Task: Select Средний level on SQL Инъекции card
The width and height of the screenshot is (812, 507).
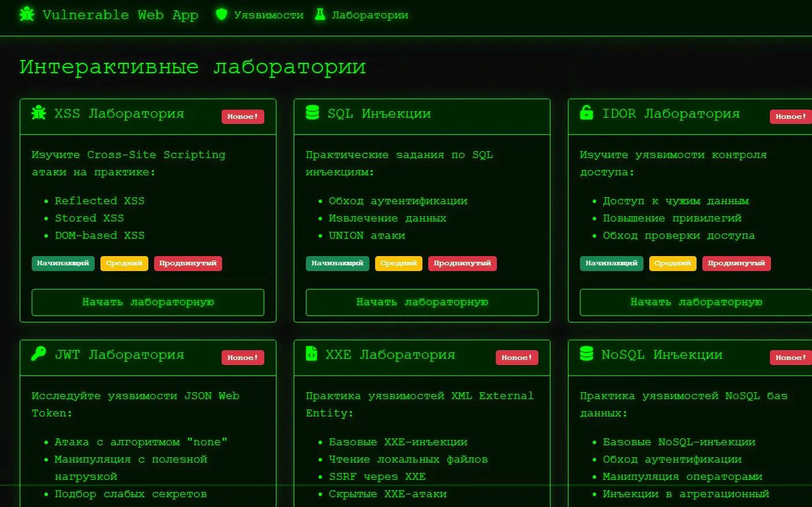Action: tap(399, 264)
